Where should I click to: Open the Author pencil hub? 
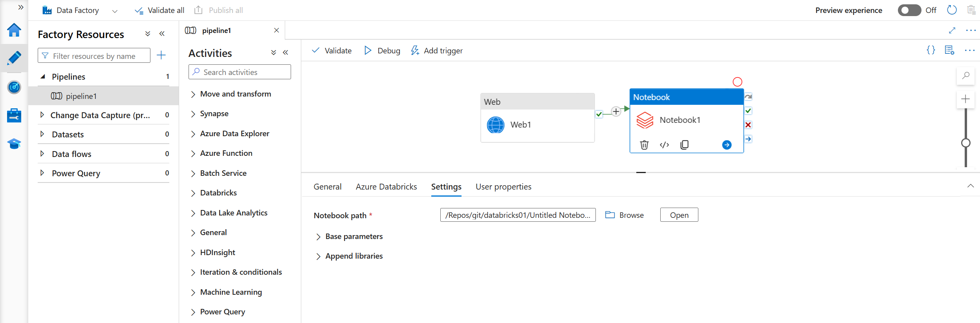14,58
